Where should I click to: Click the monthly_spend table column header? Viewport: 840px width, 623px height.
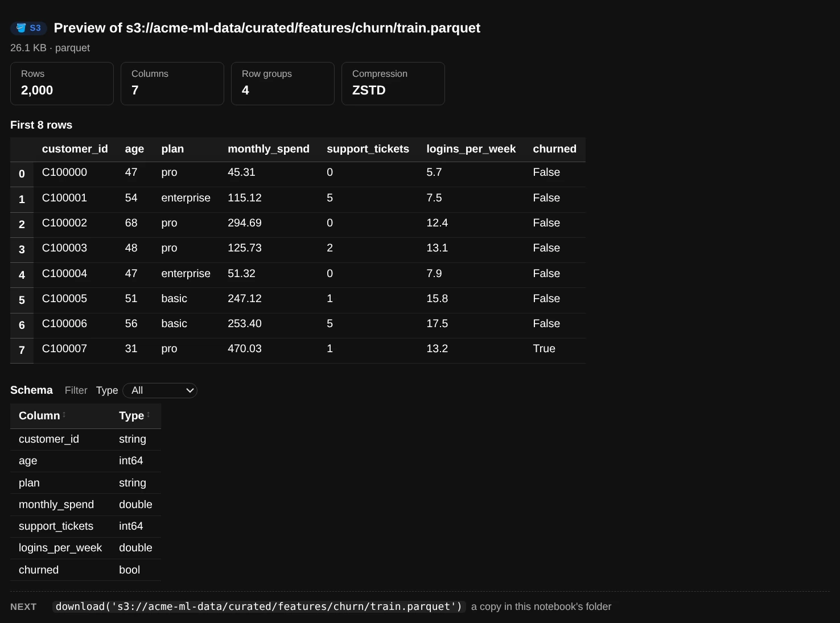pos(269,149)
